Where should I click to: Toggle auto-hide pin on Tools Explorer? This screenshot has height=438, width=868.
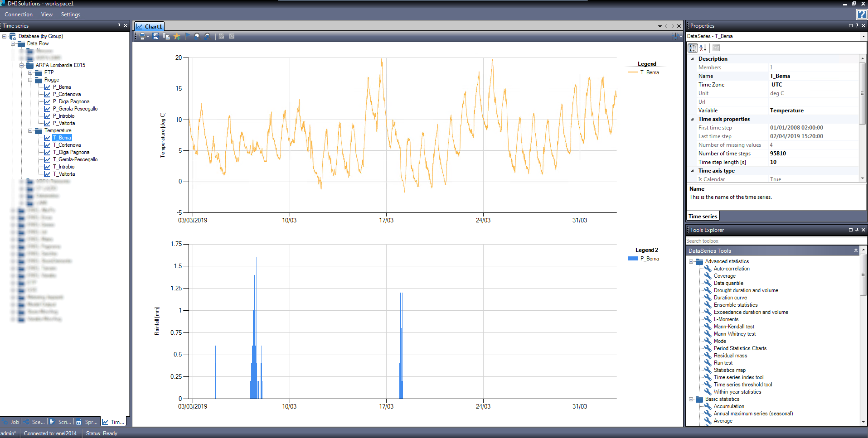click(x=857, y=230)
